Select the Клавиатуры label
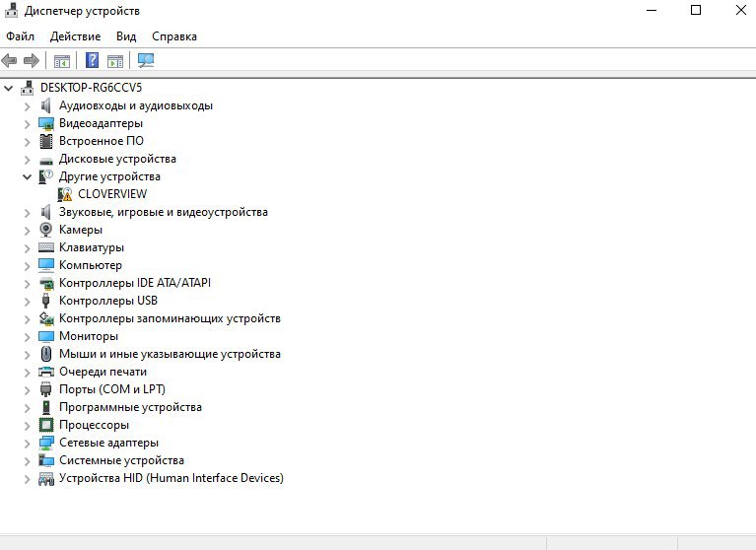Image resolution: width=756 pixels, height=550 pixels. tap(92, 247)
